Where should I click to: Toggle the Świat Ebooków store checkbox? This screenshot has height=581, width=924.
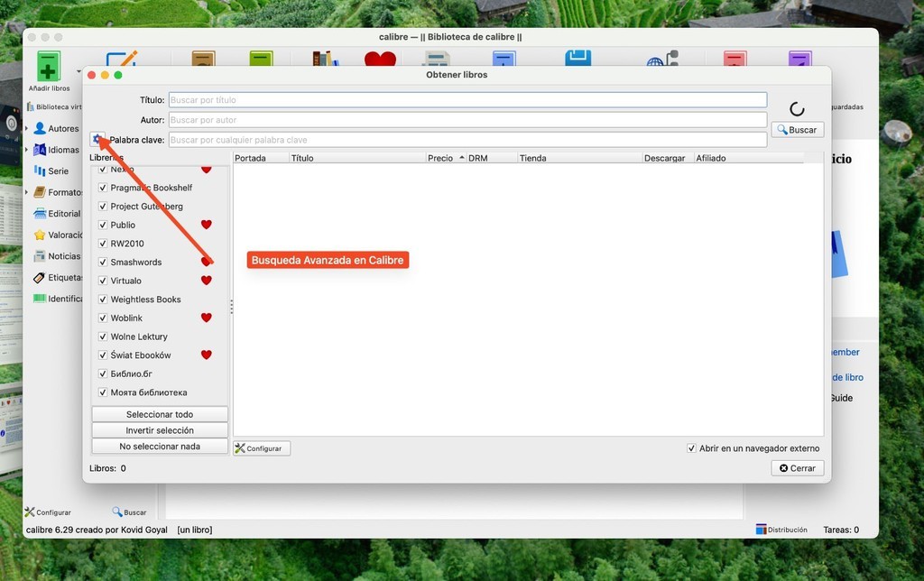[x=103, y=355]
